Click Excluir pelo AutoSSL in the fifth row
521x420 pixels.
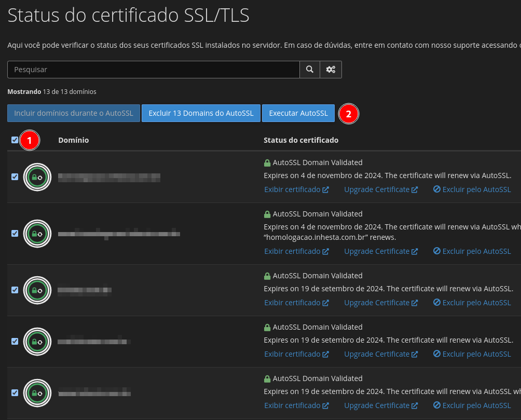472,405
